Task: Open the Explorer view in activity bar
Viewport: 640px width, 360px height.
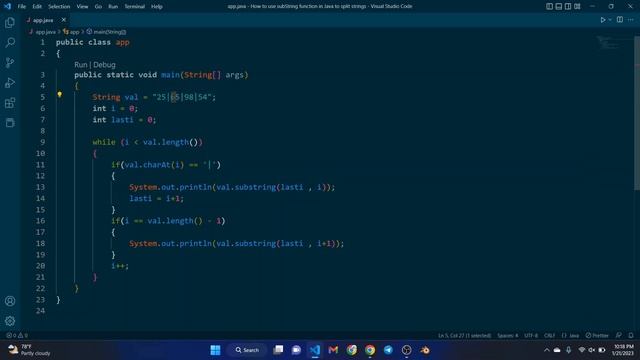Action: [x=10, y=22]
